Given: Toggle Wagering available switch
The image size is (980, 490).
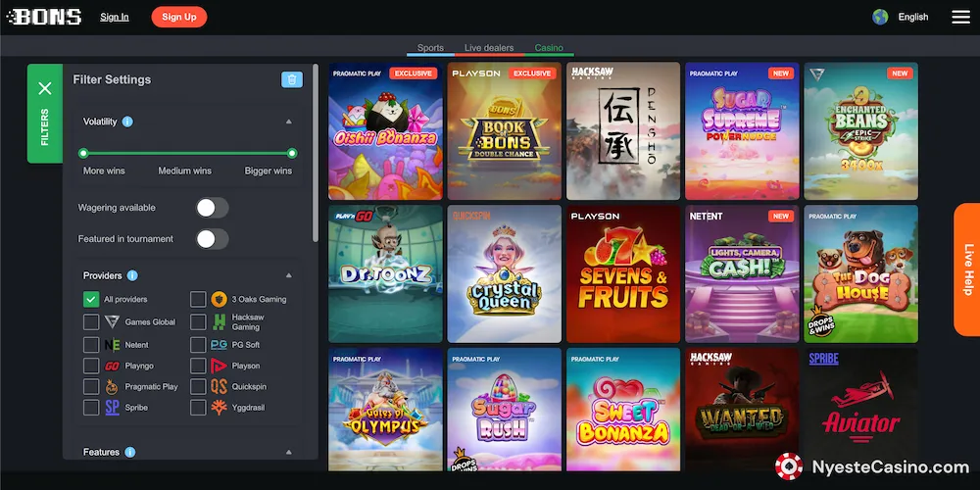Looking at the screenshot, I should pos(212,208).
